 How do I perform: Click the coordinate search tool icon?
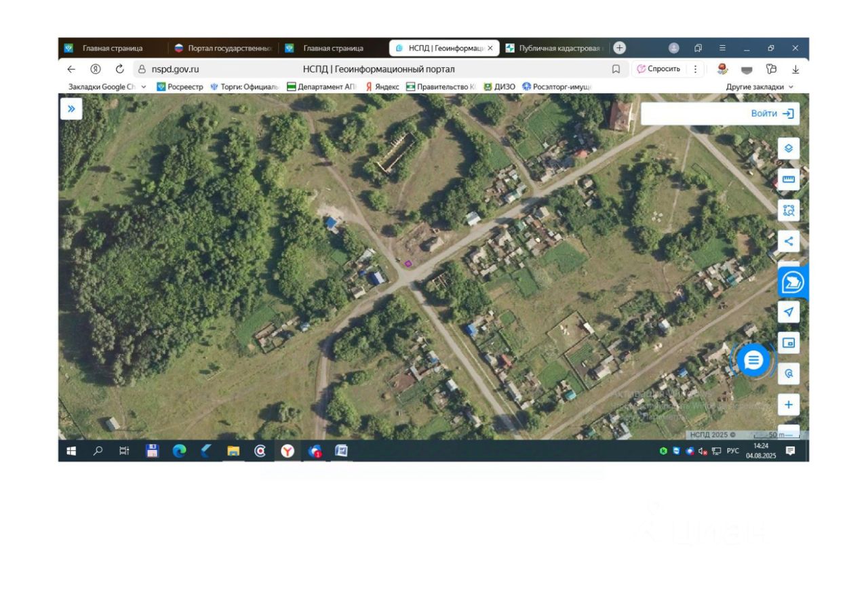pyautogui.click(x=788, y=374)
